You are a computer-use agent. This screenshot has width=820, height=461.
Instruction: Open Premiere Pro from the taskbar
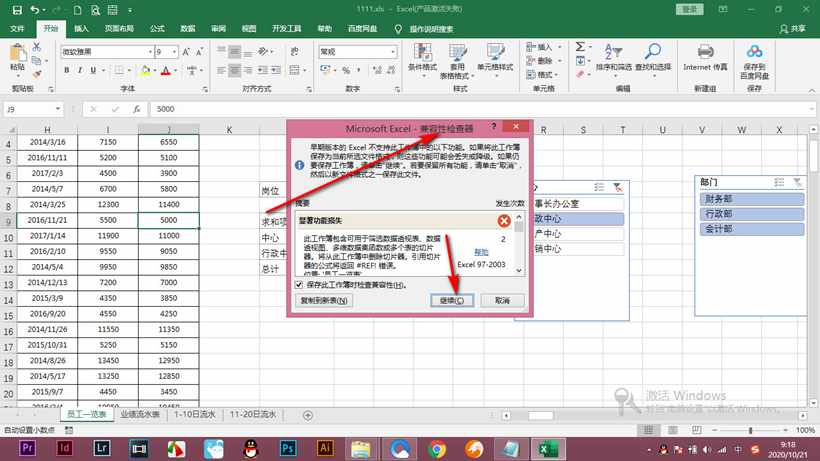coord(27,448)
